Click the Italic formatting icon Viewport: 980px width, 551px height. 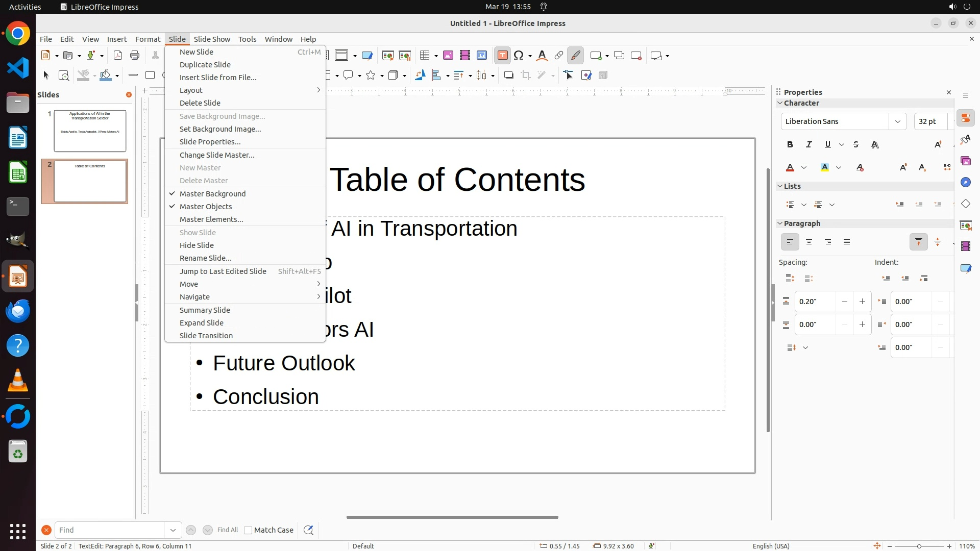(809, 145)
